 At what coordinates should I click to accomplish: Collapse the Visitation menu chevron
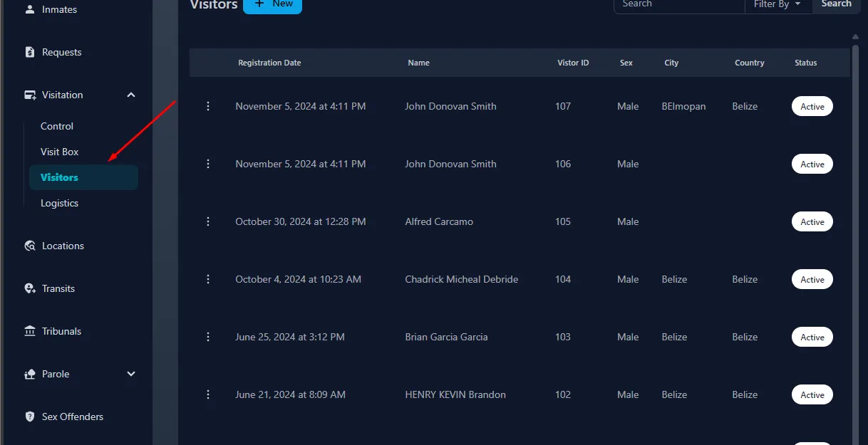pyautogui.click(x=131, y=95)
